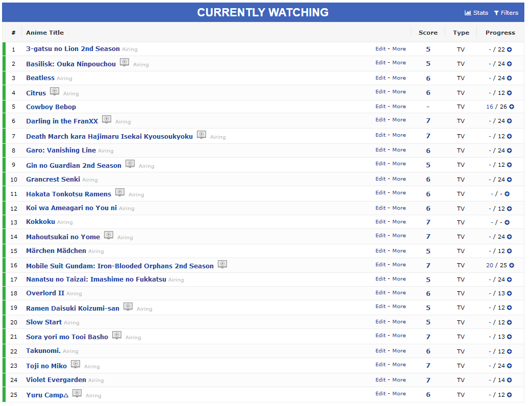The width and height of the screenshot is (532, 406).
Task: Expand More for Slow Start
Action: (399, 322)
